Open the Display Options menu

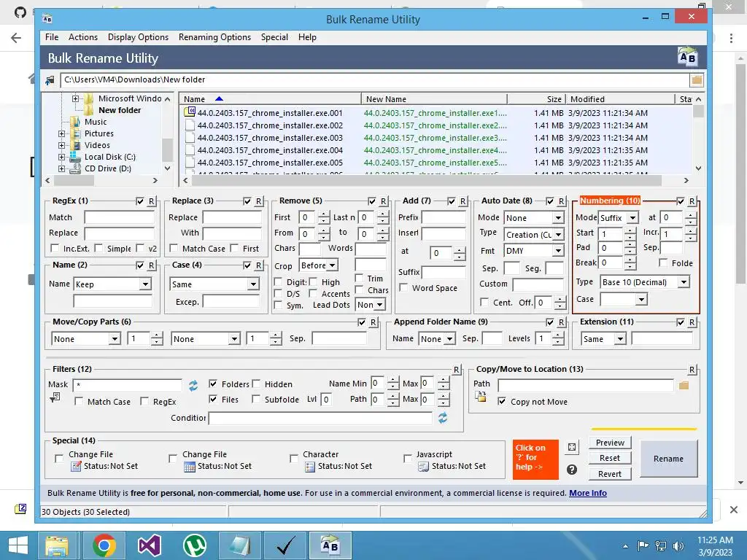138,37
